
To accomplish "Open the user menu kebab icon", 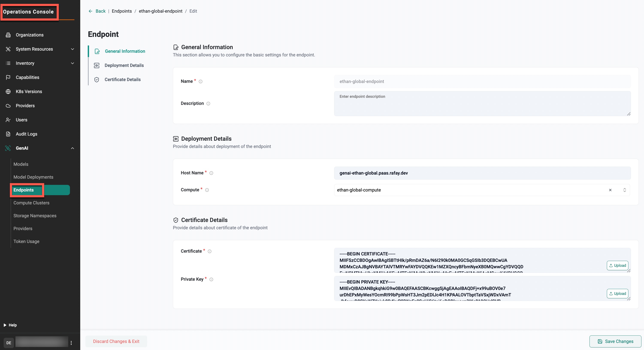I will [x=71, y=343].
